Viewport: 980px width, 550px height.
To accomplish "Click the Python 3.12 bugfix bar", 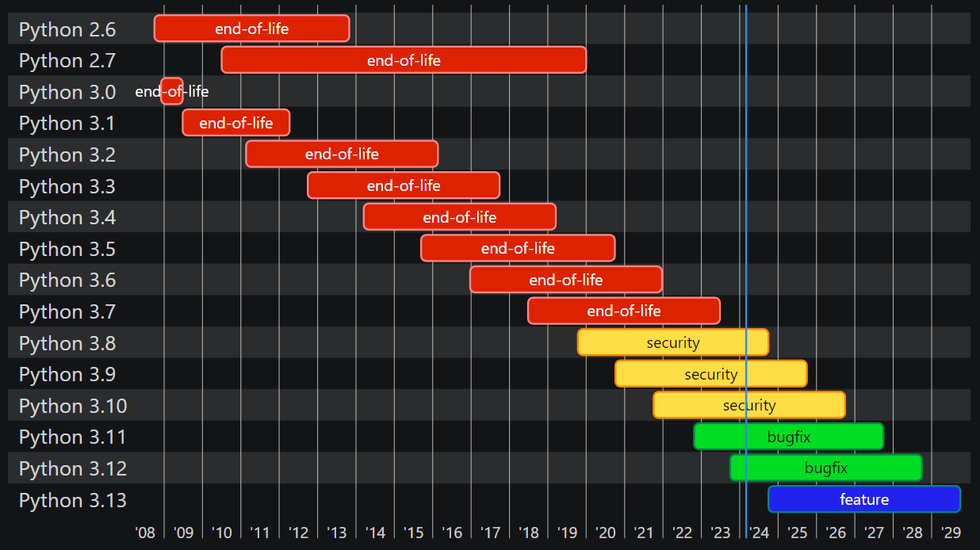I will 826,468.
